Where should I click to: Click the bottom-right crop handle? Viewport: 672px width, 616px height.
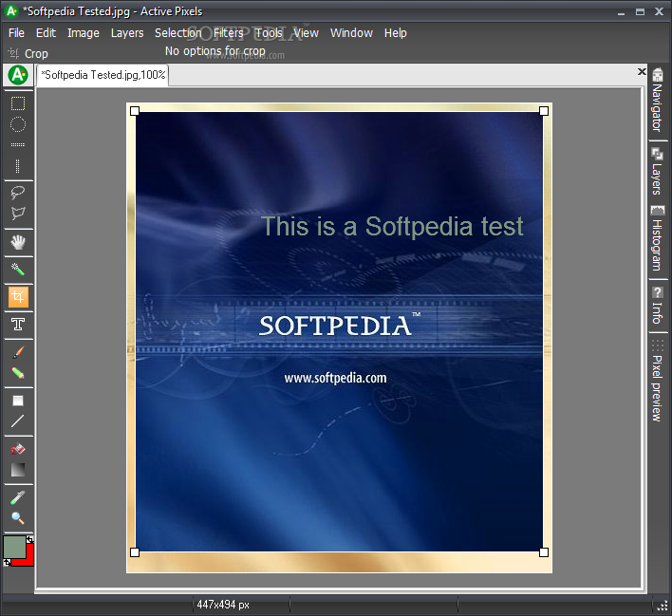(544, 552)
